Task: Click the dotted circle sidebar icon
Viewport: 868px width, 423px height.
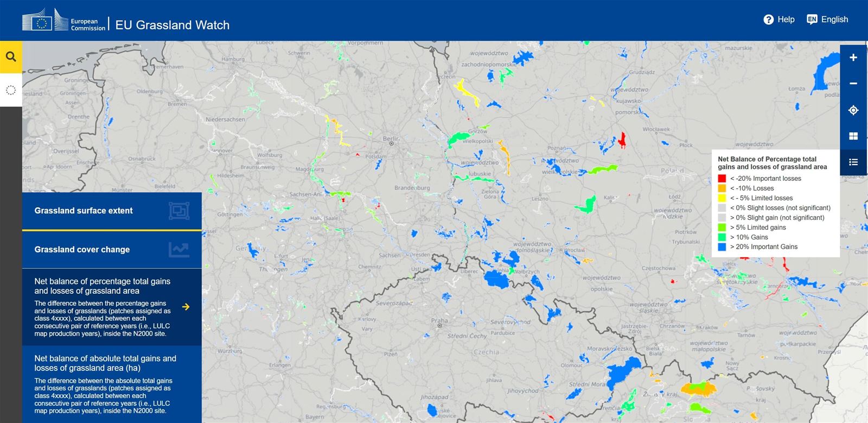Action: coord(11,90)
